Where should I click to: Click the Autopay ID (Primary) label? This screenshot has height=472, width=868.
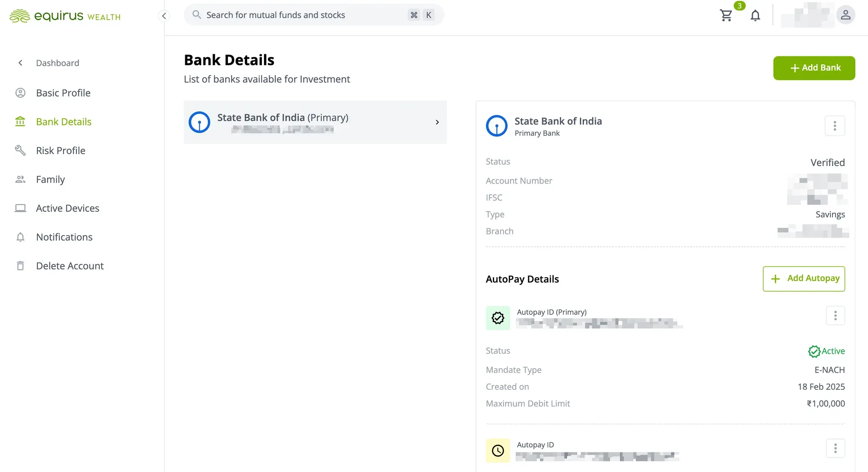[552, 312]
